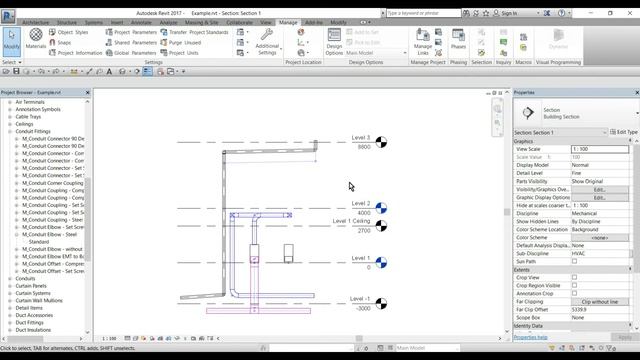Switch to the Annotate tab

pos(141,22)
